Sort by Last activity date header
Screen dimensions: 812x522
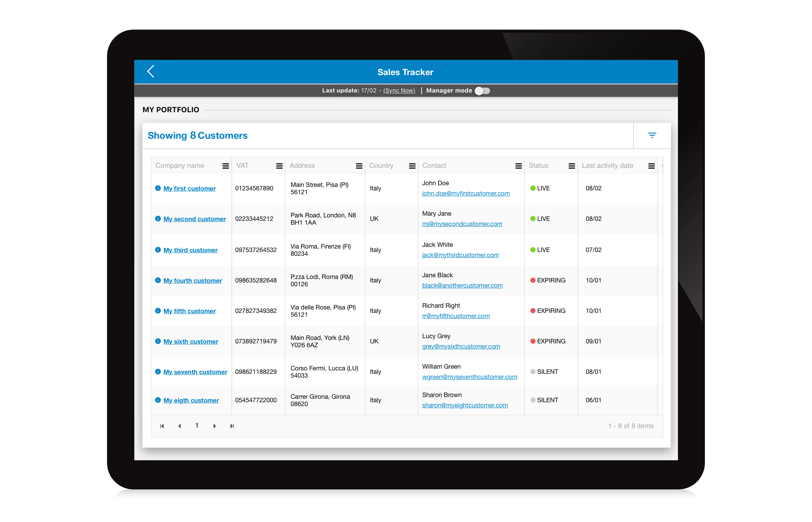607,165
